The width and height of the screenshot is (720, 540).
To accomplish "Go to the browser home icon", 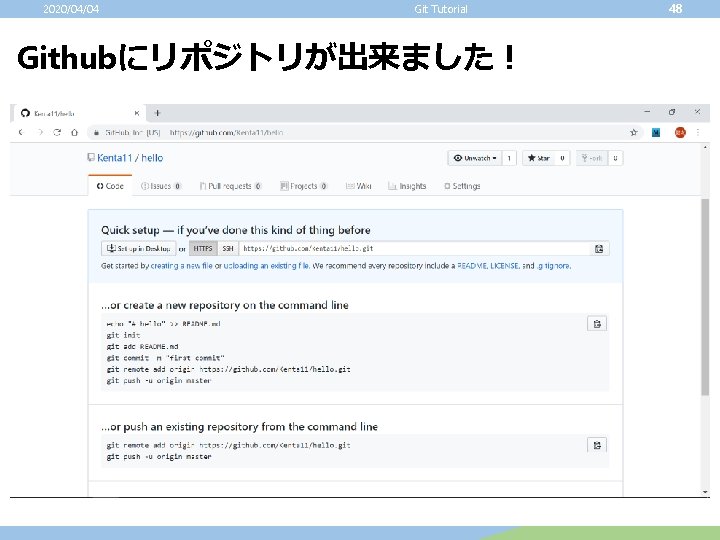I will [74, 132].
